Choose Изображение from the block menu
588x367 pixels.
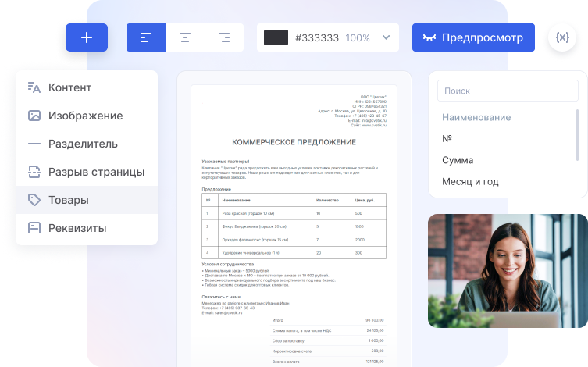(x=85, y=116)
